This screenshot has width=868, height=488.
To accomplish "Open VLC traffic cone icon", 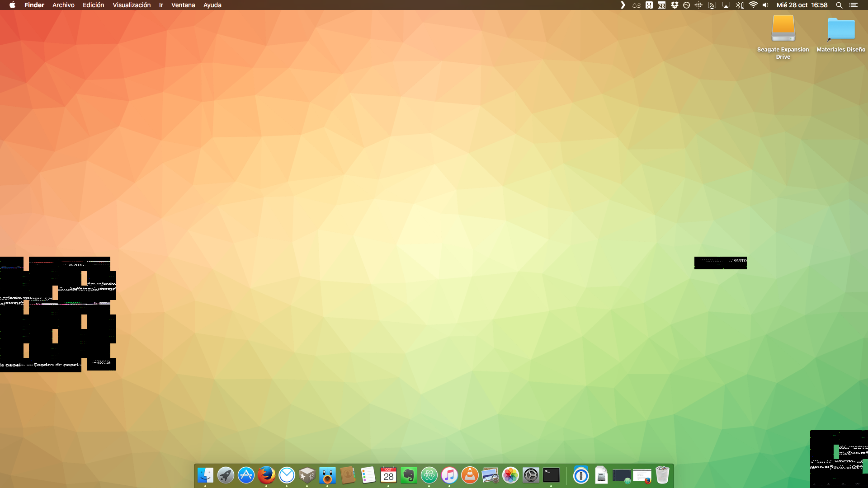I will tap(470, 475).
